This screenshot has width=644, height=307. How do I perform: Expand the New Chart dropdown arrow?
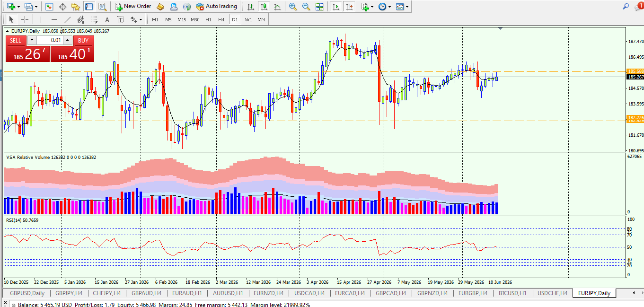[x=18, y=7]
